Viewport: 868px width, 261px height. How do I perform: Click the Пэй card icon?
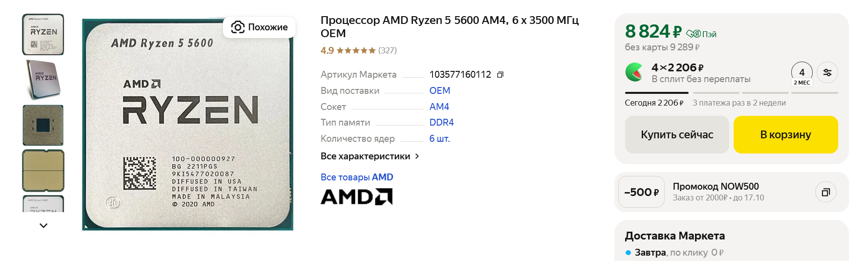[x=694, y=34]
